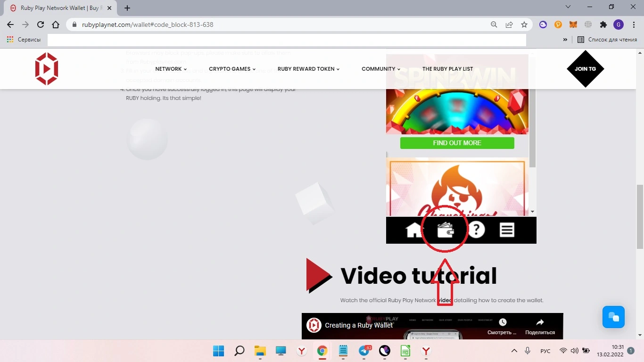Click the widget's scroll-down arrow

(533, 212)
